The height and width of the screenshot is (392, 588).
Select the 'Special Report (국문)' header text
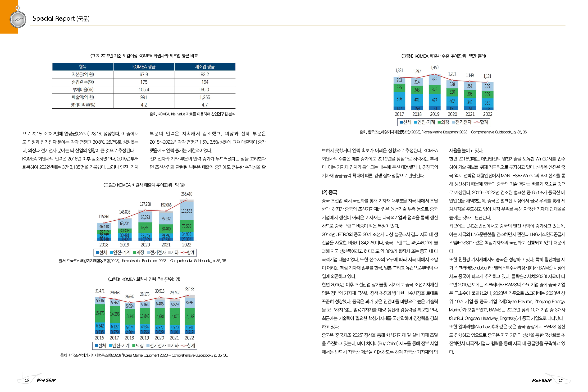click(61, 18)
